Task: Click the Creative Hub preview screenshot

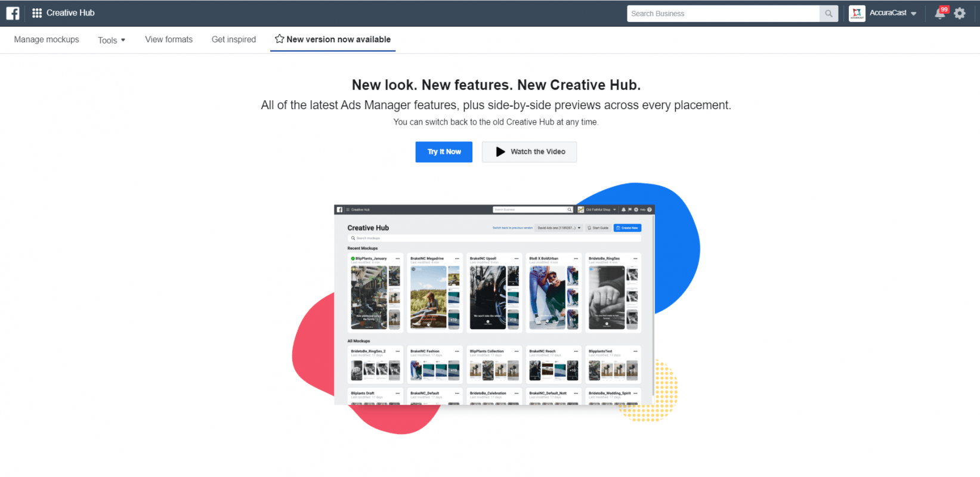Action: click(494, 305)
